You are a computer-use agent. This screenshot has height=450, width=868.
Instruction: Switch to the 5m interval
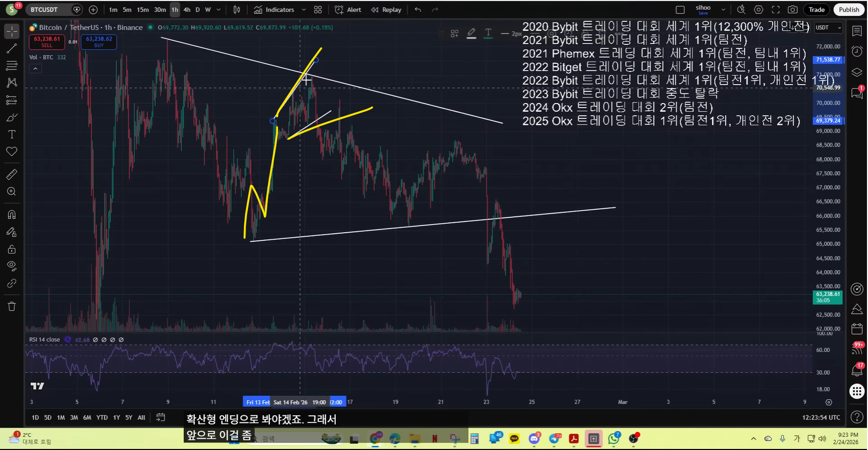(127, 10)
